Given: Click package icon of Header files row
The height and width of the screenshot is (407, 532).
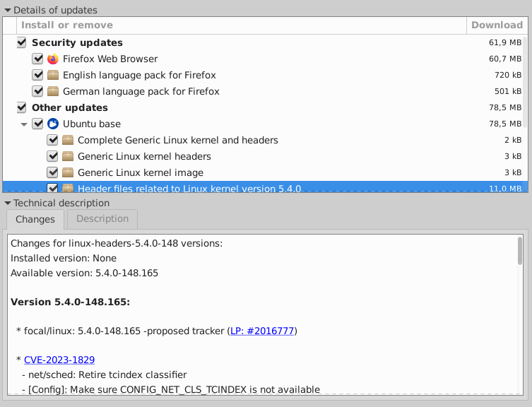Looking at the screenshot, I should click(68, 188).
